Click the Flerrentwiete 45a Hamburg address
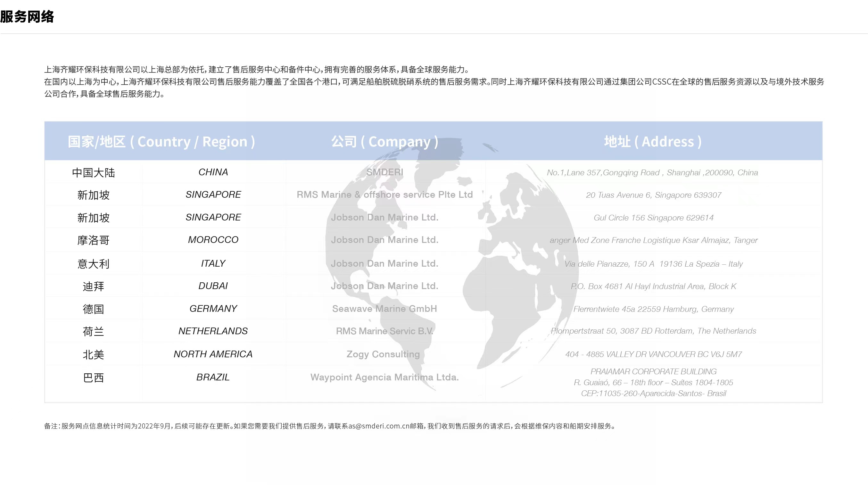The image size is (868, 490). [653, 309]
